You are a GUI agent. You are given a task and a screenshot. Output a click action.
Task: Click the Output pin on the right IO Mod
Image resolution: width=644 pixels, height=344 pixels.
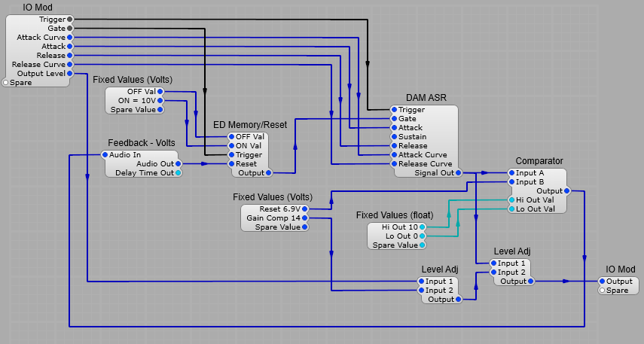[602, 281]
